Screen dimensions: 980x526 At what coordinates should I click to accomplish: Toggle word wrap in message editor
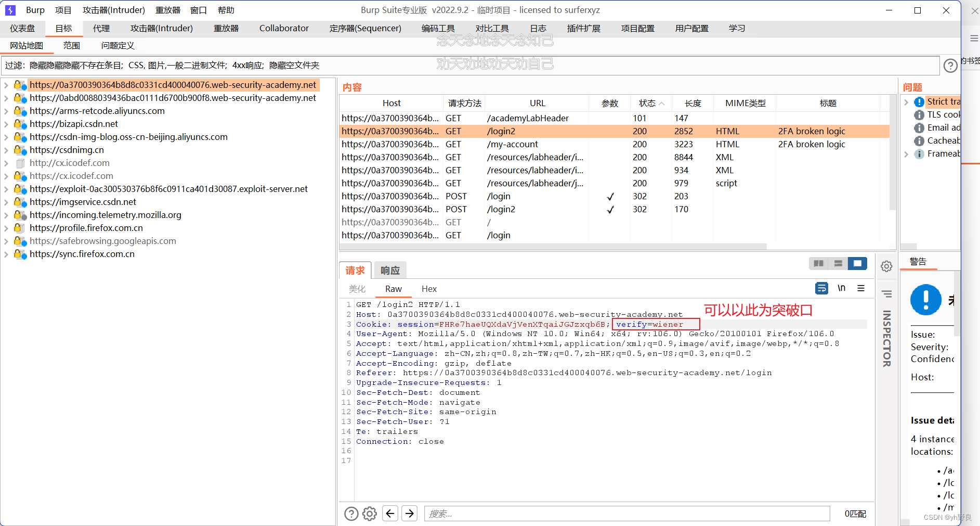[821, 288]
